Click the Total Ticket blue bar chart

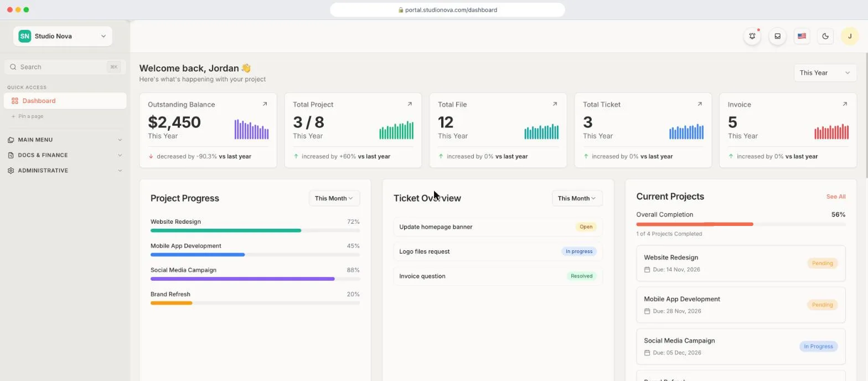(x=686, y=131)
